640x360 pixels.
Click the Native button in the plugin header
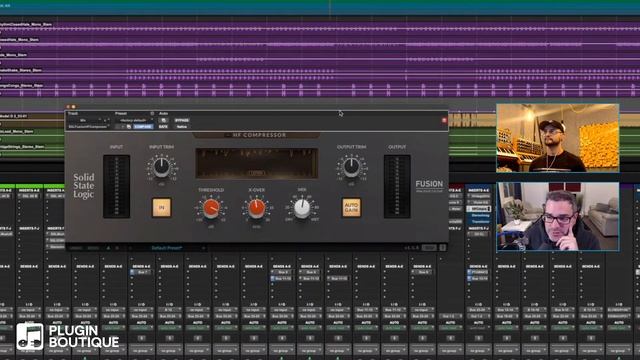182,127
